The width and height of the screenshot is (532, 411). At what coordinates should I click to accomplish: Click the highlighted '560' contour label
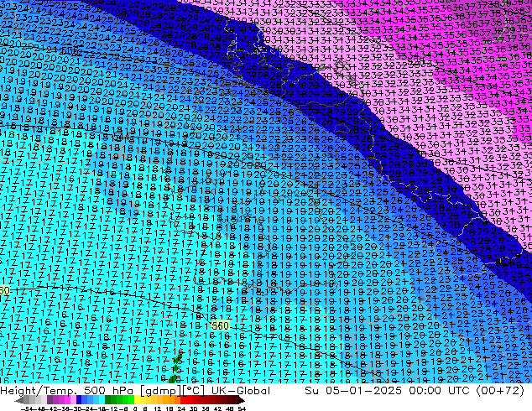[x=220, y=326]
